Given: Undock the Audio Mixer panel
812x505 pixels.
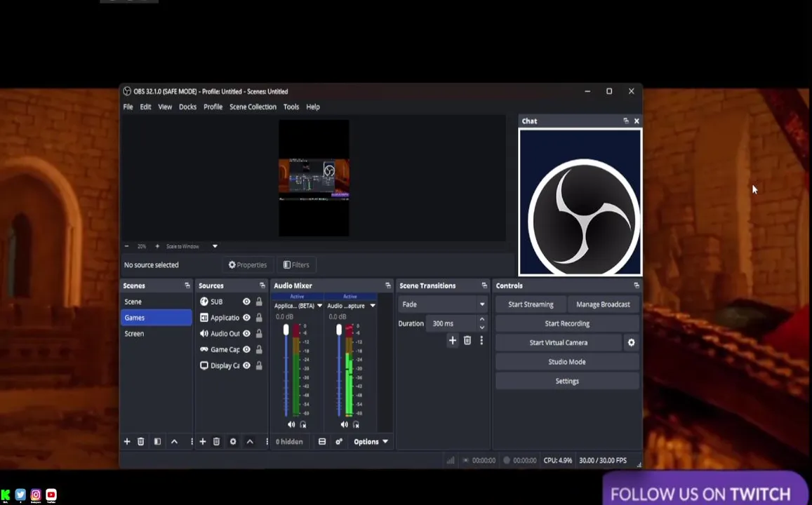Looking at the screenshot, I should [x=388, y=285].
